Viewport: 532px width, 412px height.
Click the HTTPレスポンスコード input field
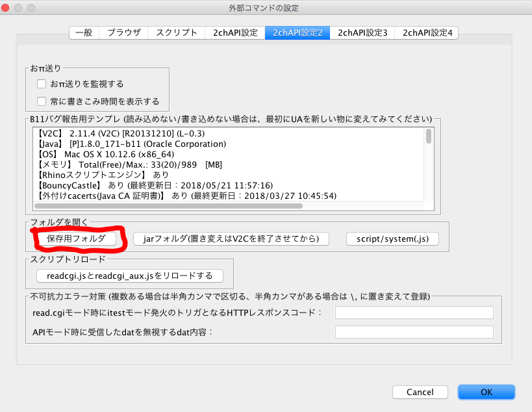(414, 313)
